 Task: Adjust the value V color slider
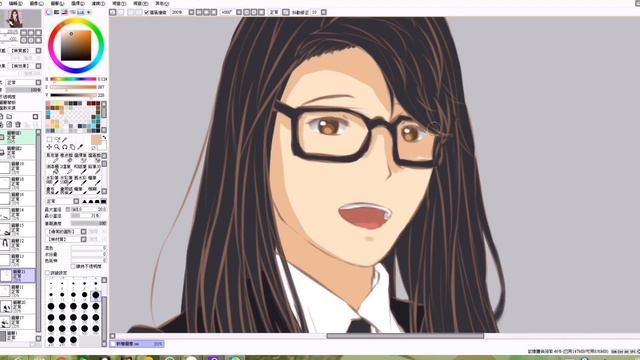coord(73,95)
